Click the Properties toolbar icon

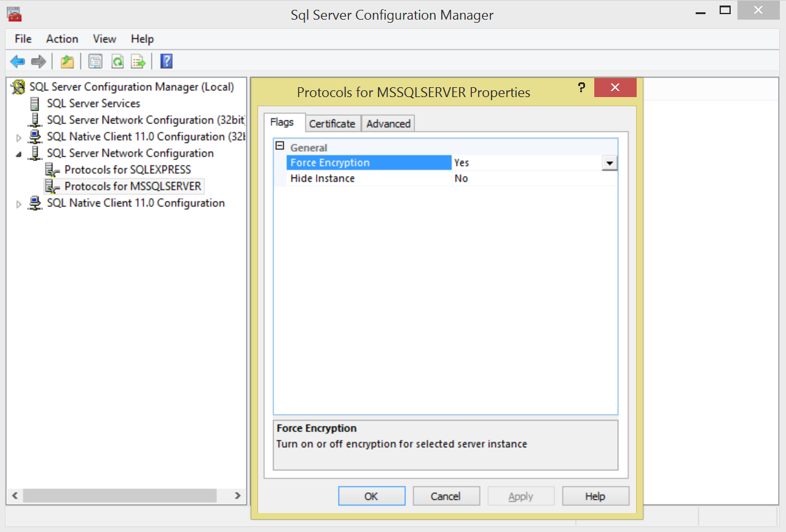point(95,61)
